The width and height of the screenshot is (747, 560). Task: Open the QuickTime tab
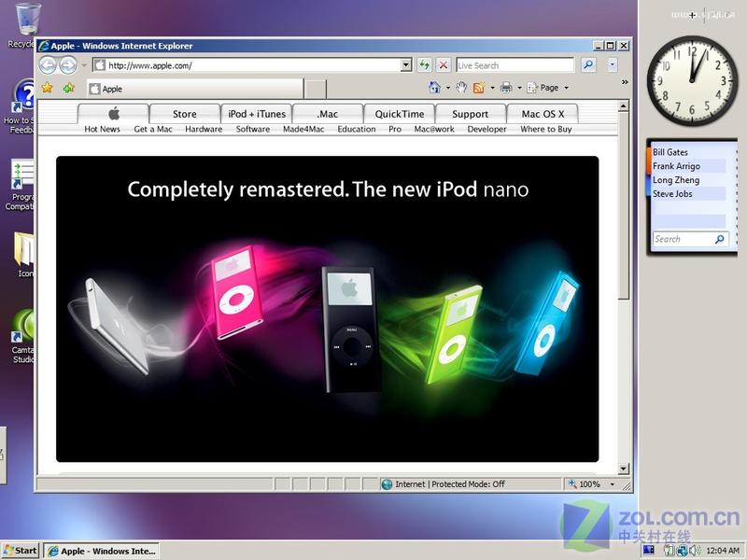pos(400,114)
